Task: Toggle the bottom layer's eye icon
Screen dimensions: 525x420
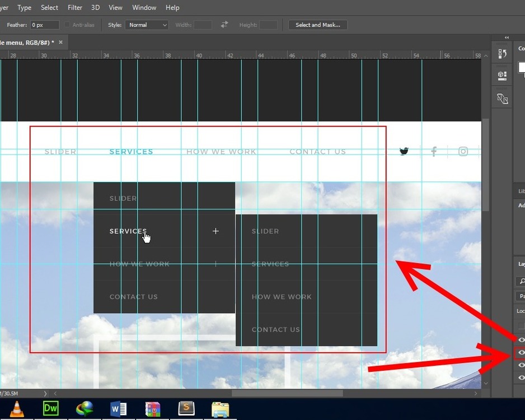Action: (521, 378)
